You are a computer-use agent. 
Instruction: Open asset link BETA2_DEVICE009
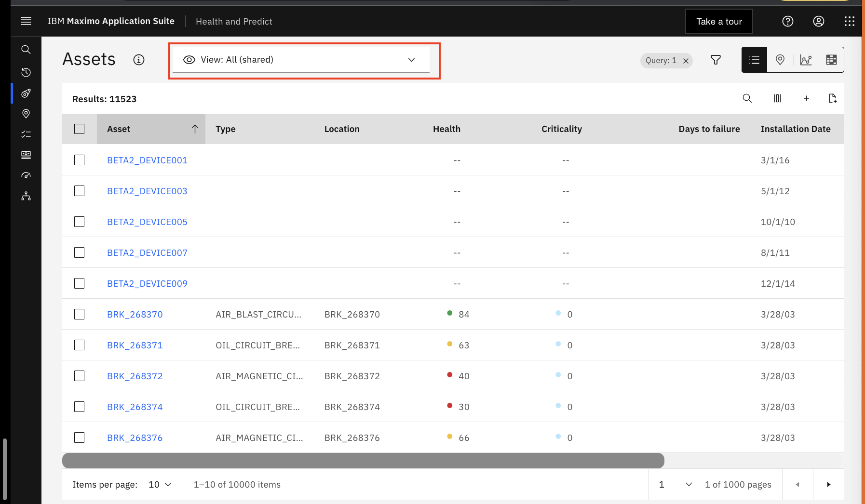[147, 283]
